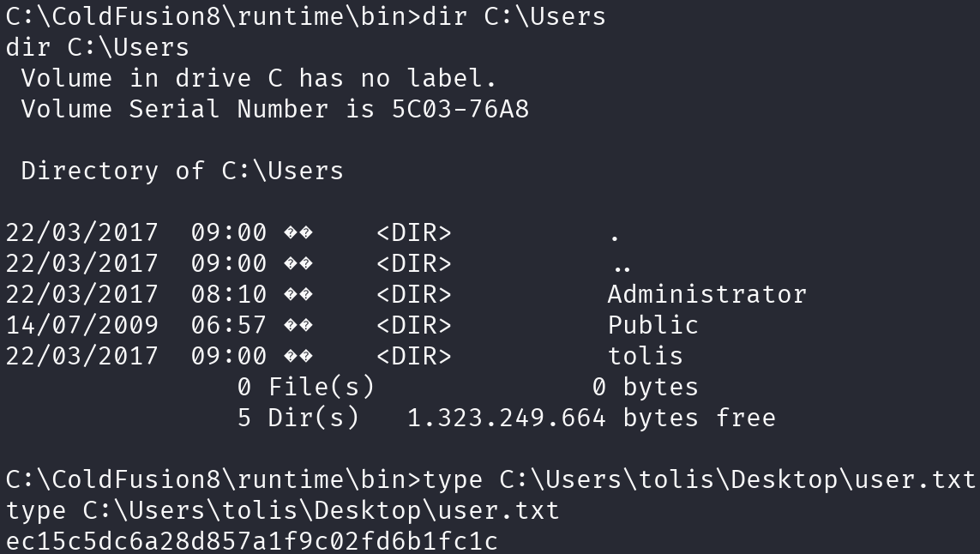Click the '5 Dir(s)' summary text
Viewport: 980px width, 554px height.
298,417
